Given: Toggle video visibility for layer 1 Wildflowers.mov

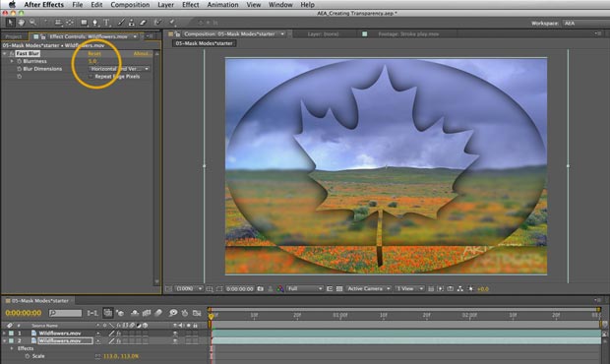Looking at the screenshot, I should 175,334.
